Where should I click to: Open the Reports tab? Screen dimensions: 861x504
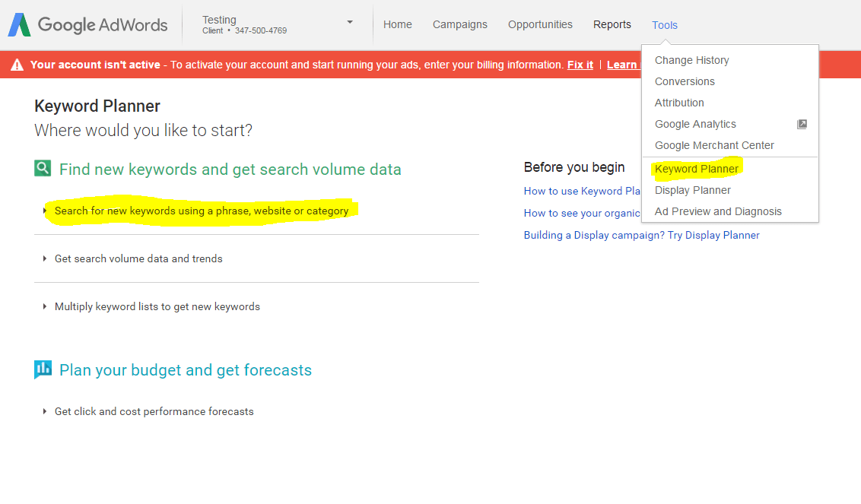(x=612, y=24)
